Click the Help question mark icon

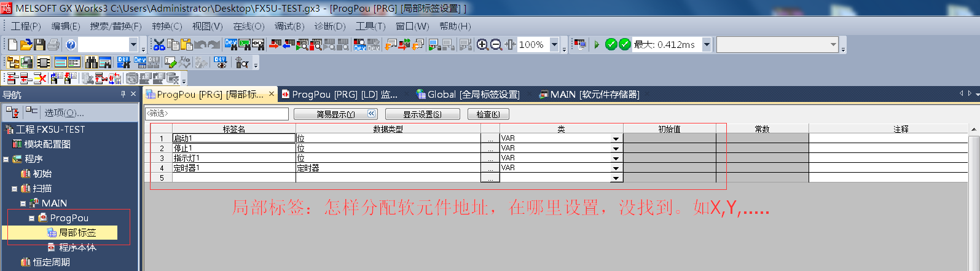point(71,44)
